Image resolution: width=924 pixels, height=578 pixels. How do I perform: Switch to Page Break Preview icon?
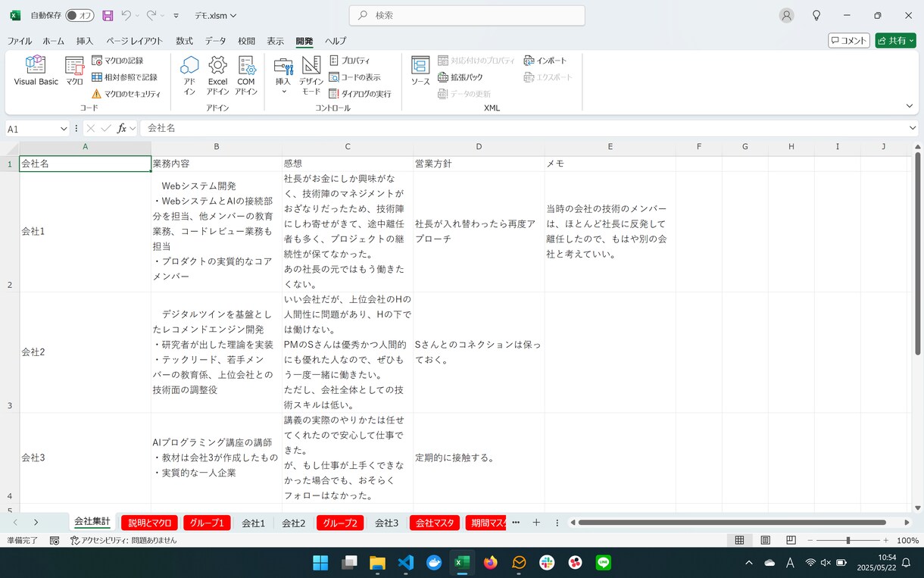[x=791, y=540]
